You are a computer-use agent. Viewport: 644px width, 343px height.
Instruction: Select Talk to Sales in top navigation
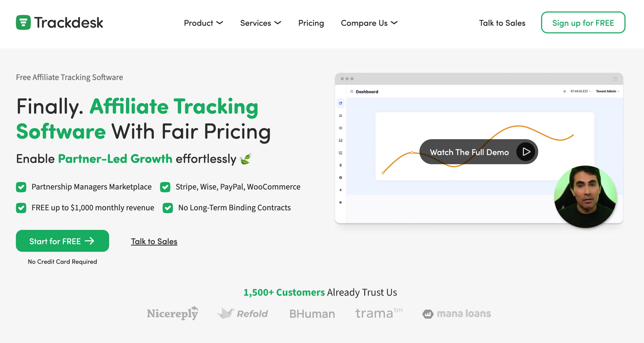pyautogui.click(x=502, y=23)
